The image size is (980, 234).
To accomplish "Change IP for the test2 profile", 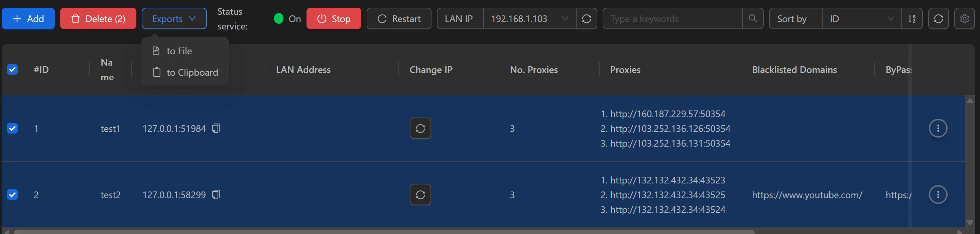I will click(420, 194).
